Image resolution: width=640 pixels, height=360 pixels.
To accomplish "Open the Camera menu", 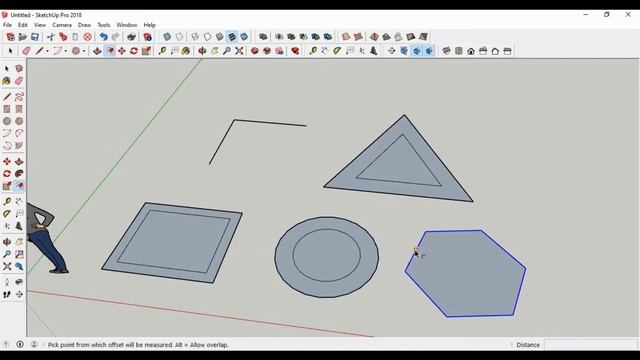I will click(x=62, y=25).
